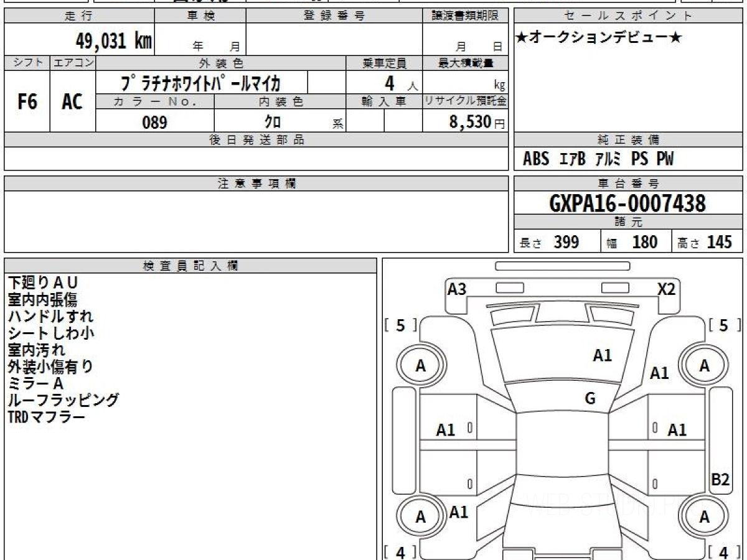Click the 譲渡書類期限 header cell

click(465, 16)
